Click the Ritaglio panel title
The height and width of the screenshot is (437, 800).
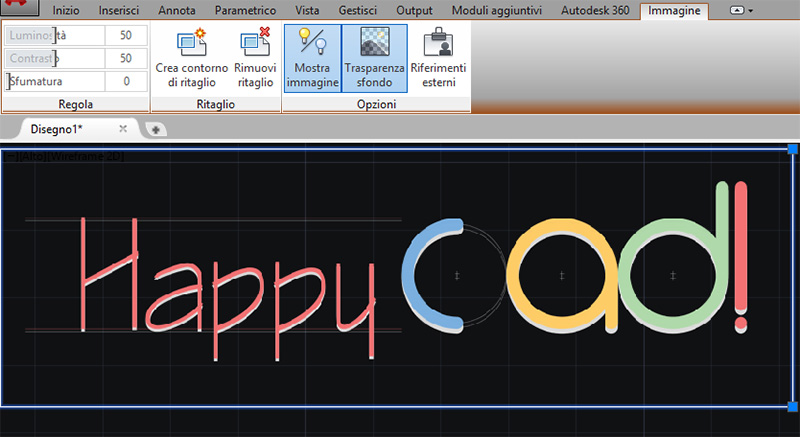(216, 105)
